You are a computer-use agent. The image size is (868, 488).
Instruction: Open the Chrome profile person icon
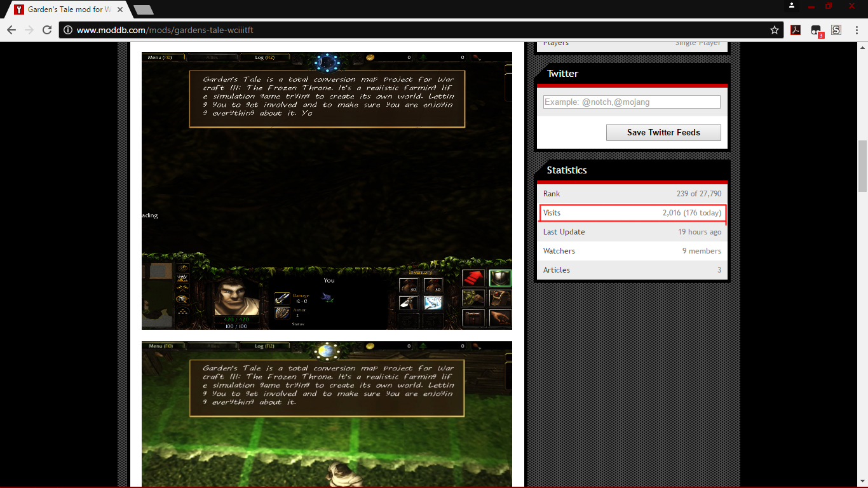tap(792, 6)
